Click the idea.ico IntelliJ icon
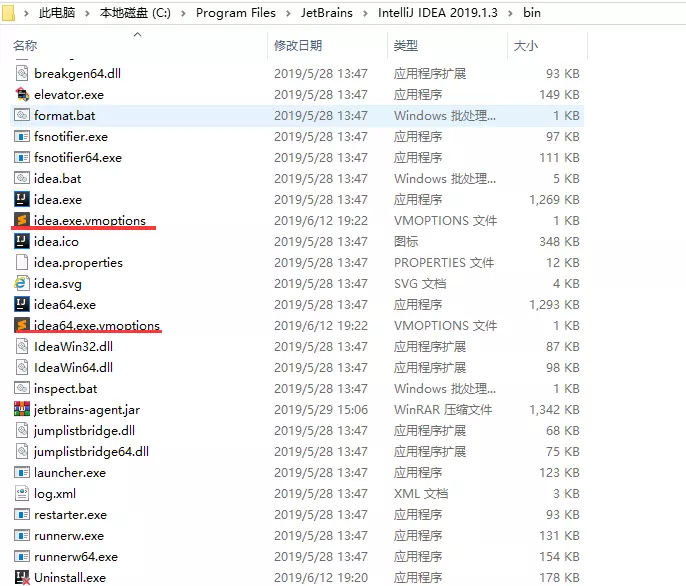 pos(22,241)
